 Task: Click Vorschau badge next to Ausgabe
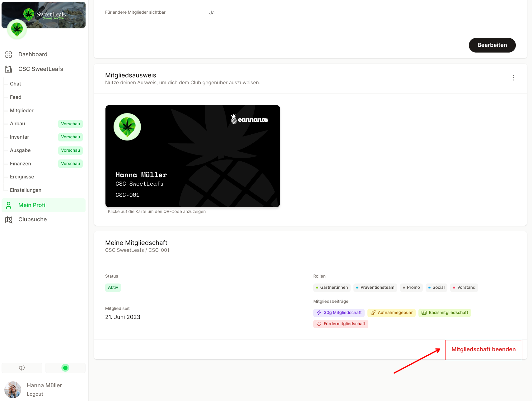(x=70, y=150)
